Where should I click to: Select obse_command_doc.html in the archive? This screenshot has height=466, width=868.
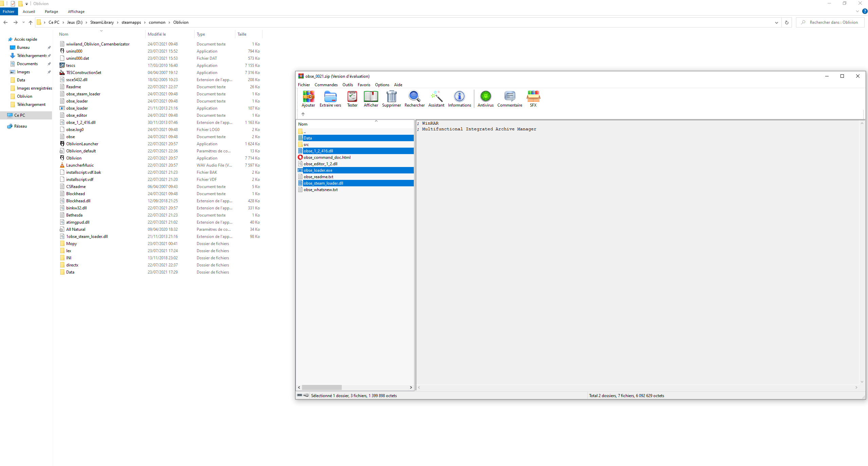[x=327, y=157]
